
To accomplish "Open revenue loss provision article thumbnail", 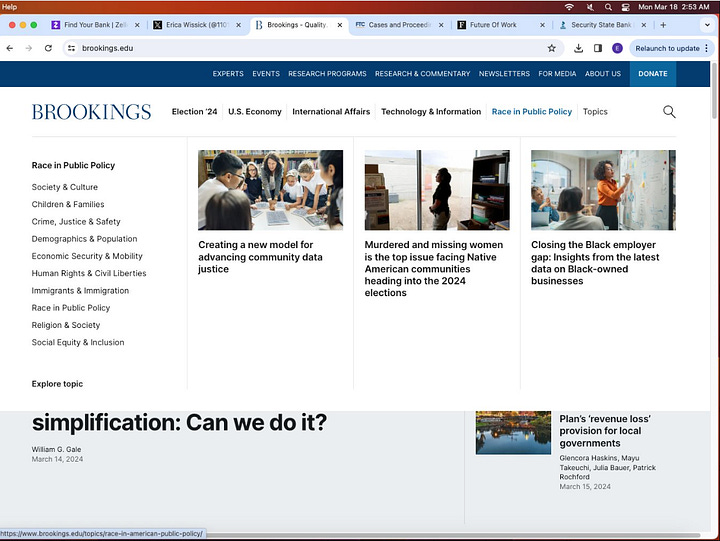I will point(513,433).
